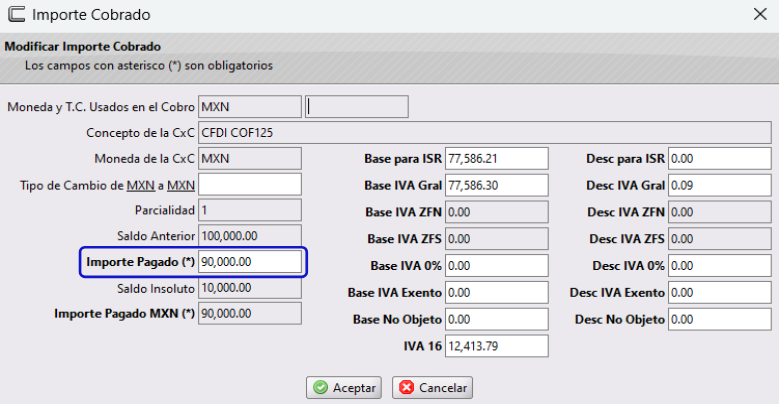Click the Base IVA ZFN field
779x404 pixels.
tap(497, 212)
